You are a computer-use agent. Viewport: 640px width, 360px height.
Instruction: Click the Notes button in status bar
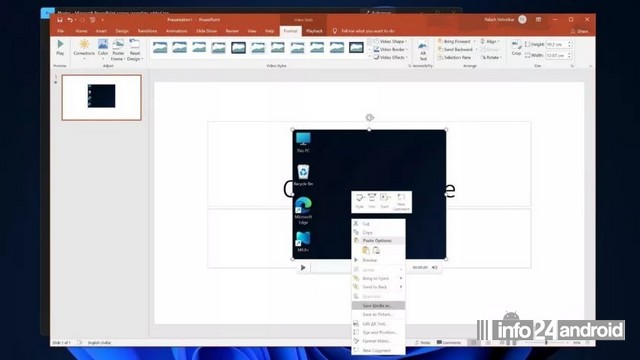[x=422, y=342]
